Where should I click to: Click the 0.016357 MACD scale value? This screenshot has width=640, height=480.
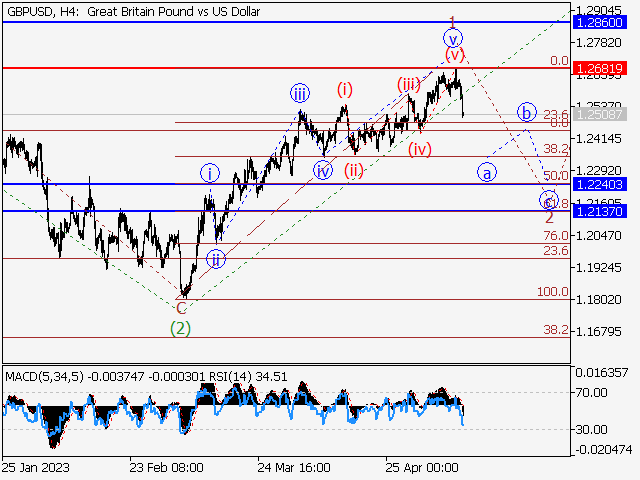(x=601, y=372)
